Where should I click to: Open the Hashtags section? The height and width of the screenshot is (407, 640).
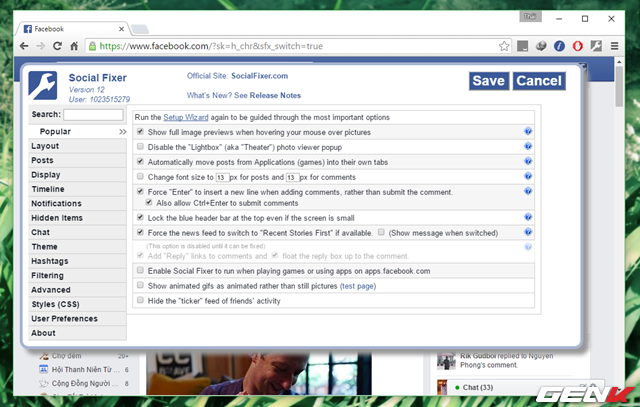(x=77, y=261)
